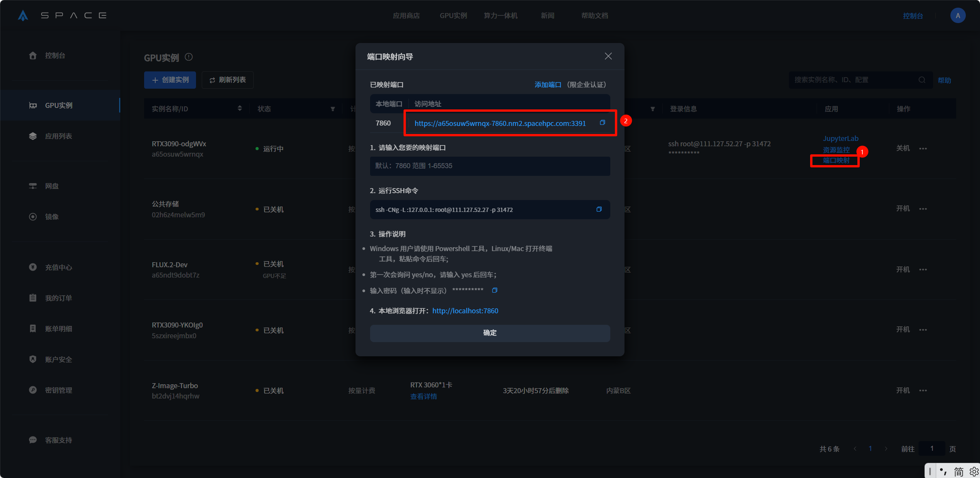
Task: Copy the mapped port access URL
Action: point(602,122)
